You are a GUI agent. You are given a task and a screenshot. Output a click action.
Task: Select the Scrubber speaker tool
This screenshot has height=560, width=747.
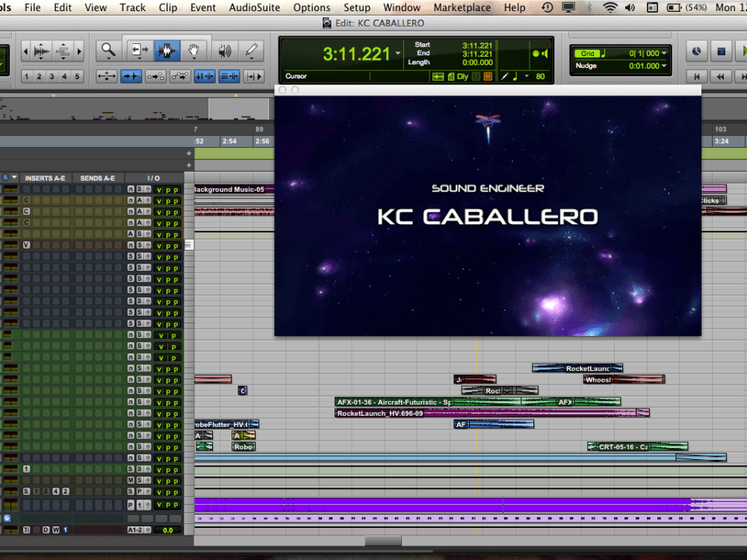pyautogui.click(x=225, y=50)
